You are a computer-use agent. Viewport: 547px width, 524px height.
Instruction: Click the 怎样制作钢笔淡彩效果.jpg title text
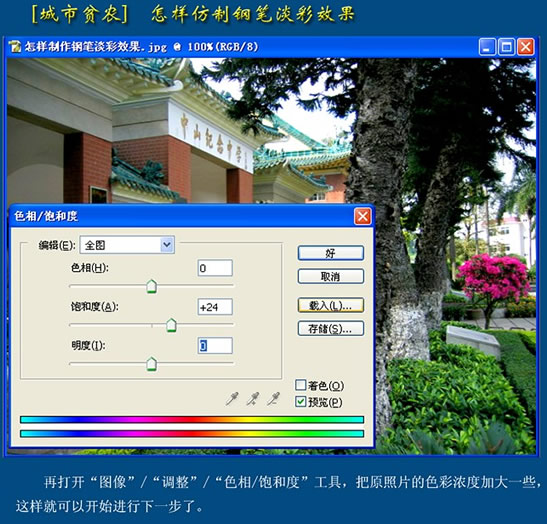(95, 47)
